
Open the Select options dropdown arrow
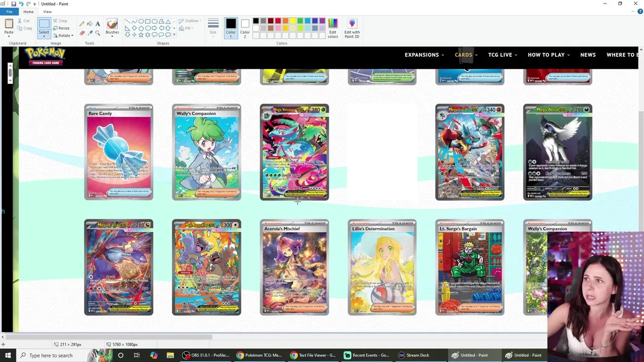coord(44,37)
